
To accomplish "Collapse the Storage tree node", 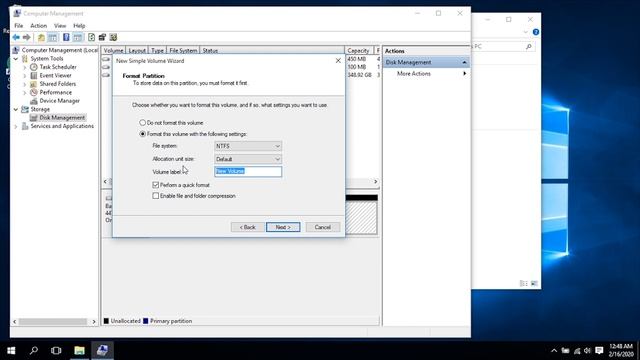I will 16,109.
